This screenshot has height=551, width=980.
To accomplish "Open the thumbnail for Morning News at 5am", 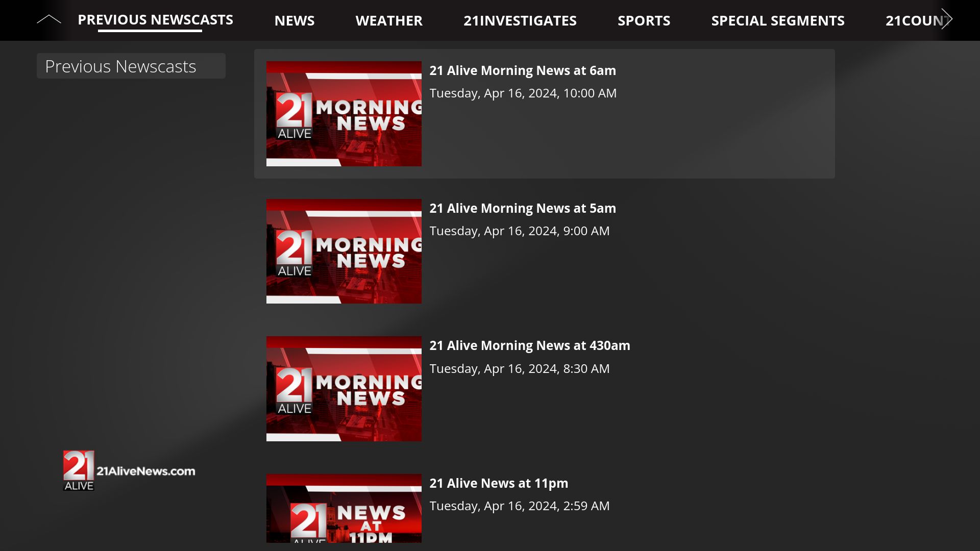I will pos(344,251).
